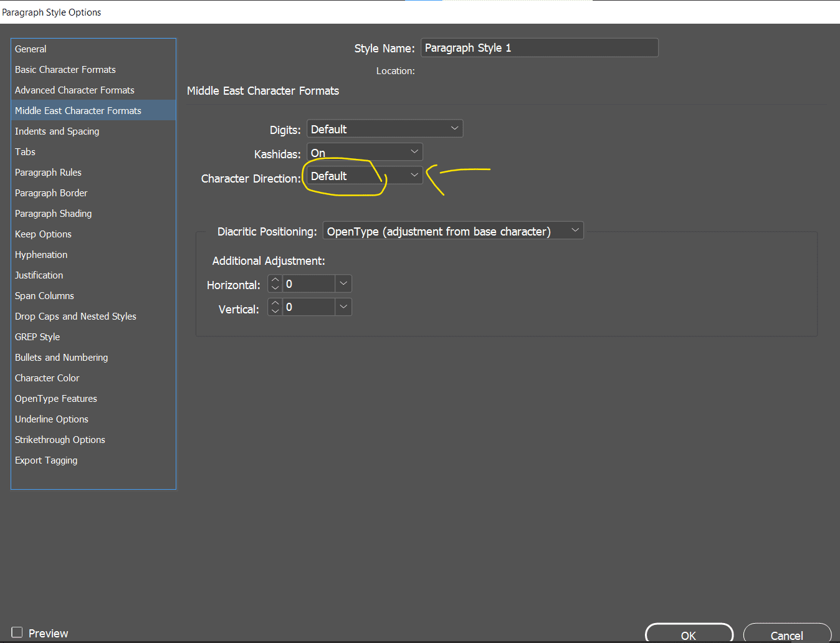Screen dimensions: 840x643
Task: Open Justification settings
Action: tap(93, 275)
